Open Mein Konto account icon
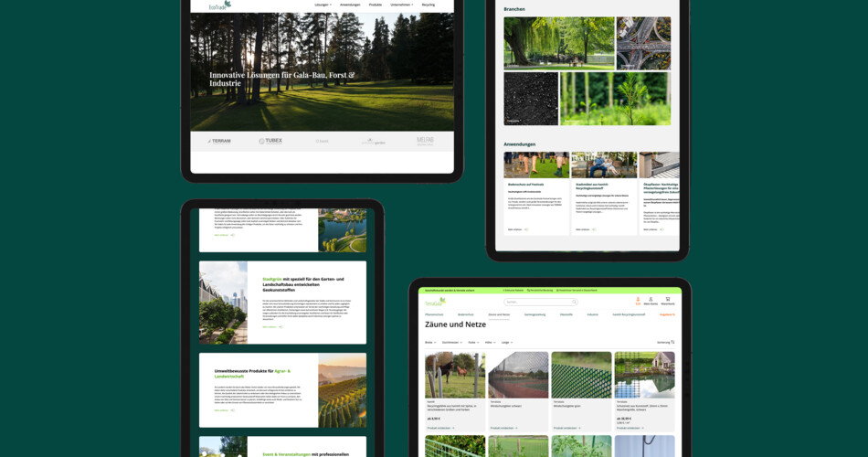The width and height of the screenshot is (868, 457). [651, 301]
